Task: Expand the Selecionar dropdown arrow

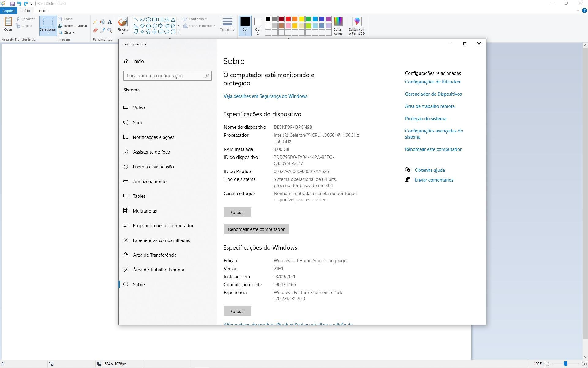Action: (x=48, y=33)
